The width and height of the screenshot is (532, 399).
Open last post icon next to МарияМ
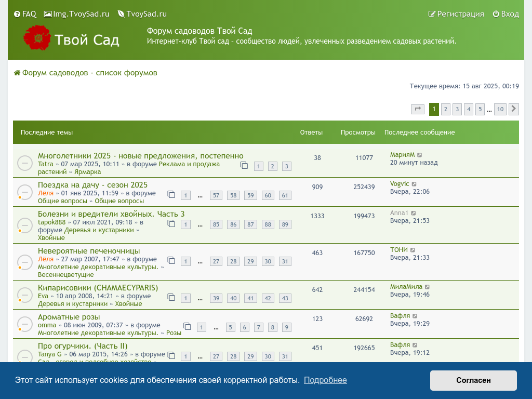pyautogui.click(x=420, y=155)
